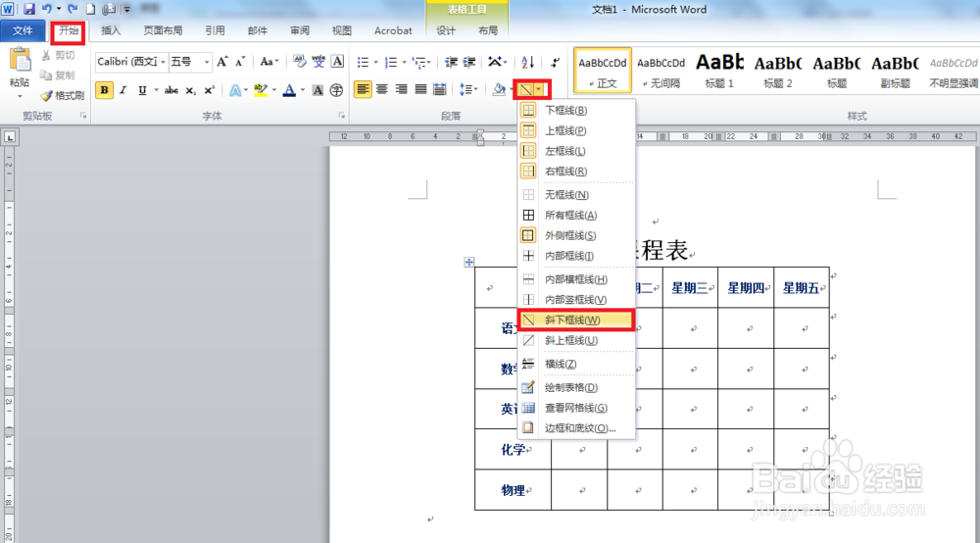Select 绘制表格(D) menu item

575,387
